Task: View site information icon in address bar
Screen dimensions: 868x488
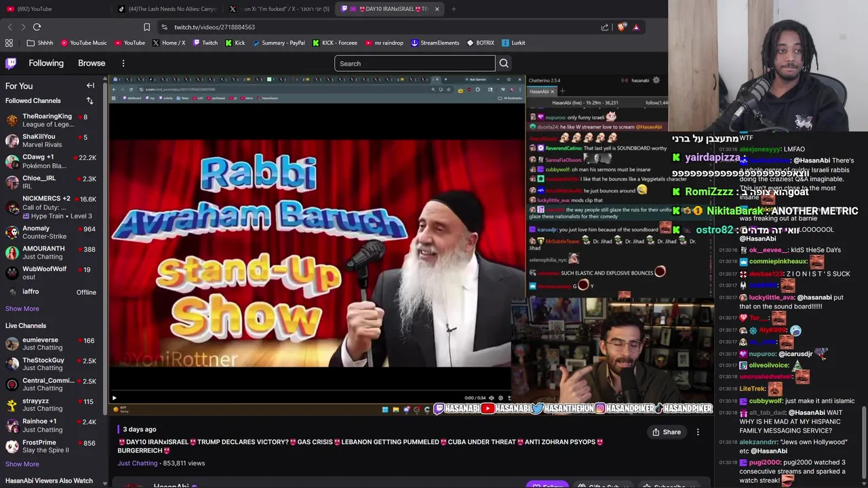Action: (164, 27)
